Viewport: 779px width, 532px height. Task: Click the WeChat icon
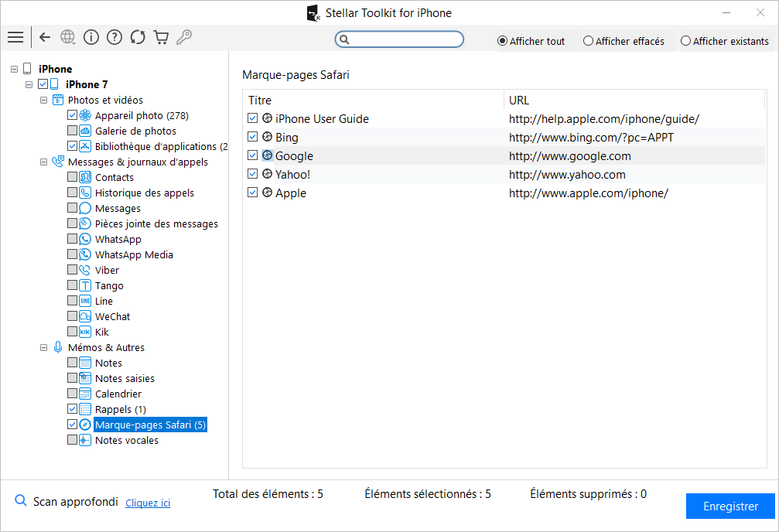click(85, 316)
